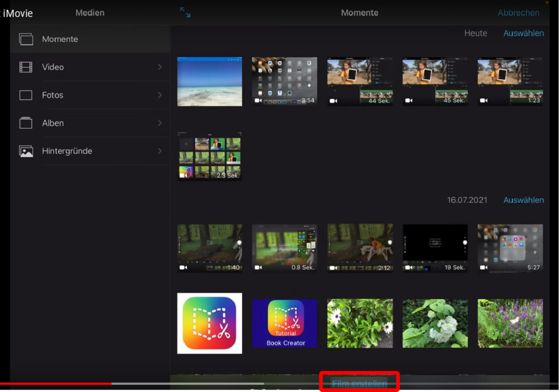The image size is (559, 392).
Task: Expand the Video category chevron
Action: pos(160,67)
